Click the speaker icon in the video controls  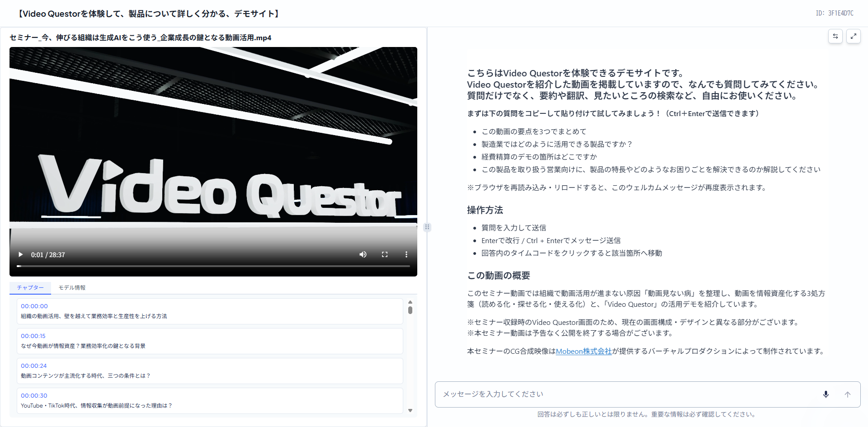tap(363, 254)
